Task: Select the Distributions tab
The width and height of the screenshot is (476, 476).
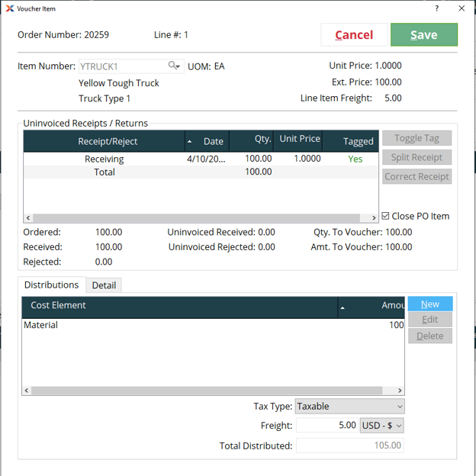Action: pyautogui.click(x=51, y=285)
